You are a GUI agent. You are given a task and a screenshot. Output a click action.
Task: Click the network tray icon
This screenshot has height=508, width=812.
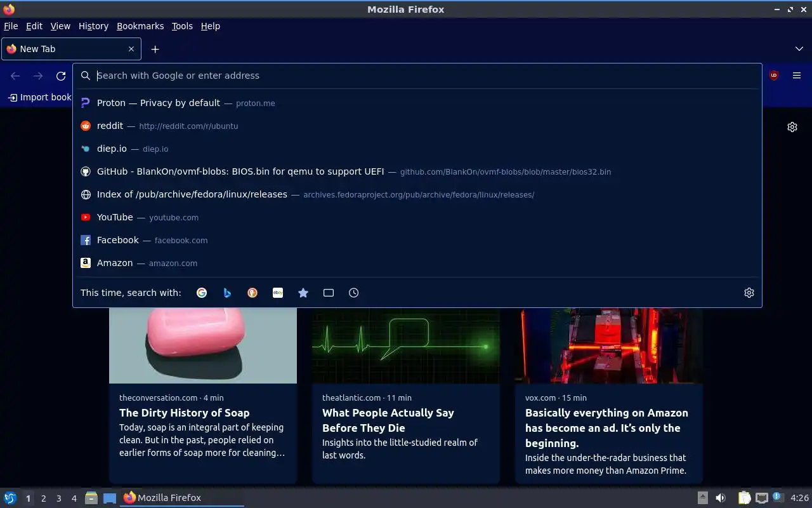(762, 498)
